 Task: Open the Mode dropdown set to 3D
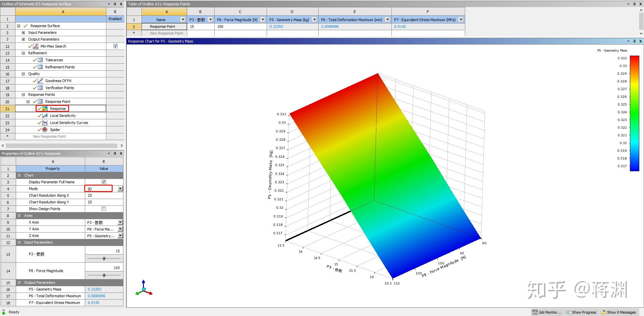point(120,188)
